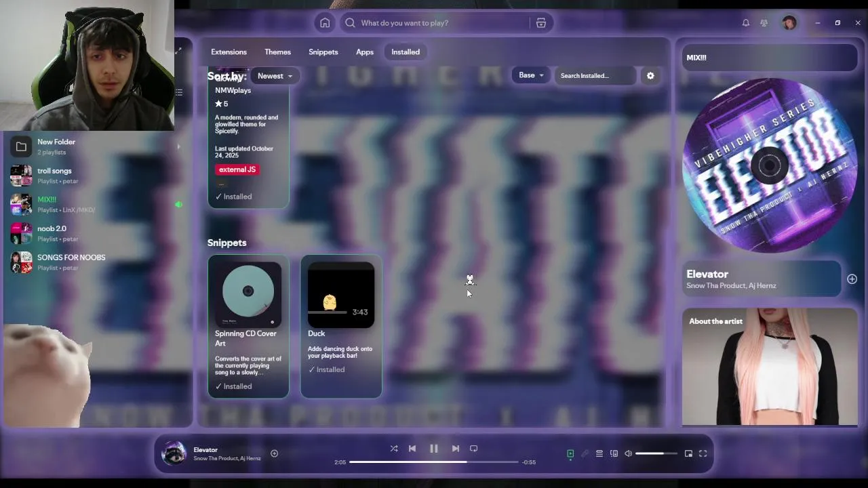This screenshot has width=868, height=488.
Task: Pause the current song
Action: pos(434,449)
